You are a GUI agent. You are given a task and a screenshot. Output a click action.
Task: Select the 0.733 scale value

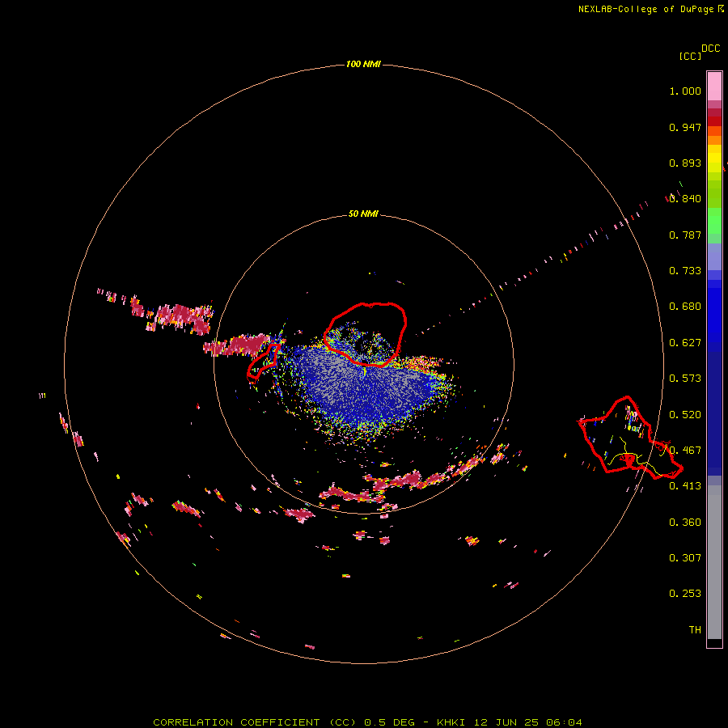coord(685,271)
